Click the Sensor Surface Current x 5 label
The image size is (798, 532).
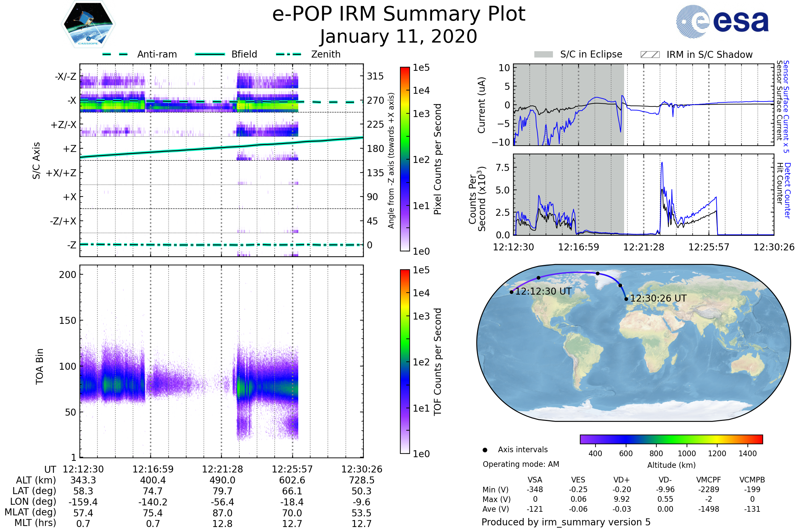click(x=786, y=107)
